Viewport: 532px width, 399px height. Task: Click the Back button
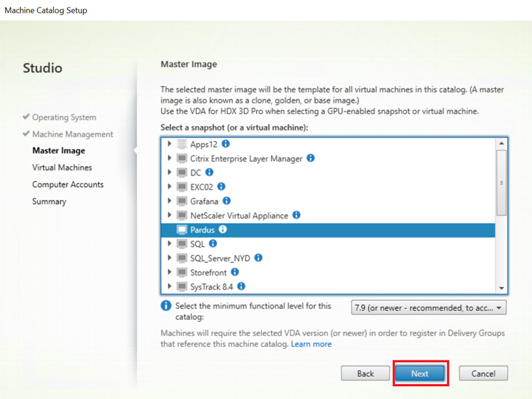coord(365,373)
